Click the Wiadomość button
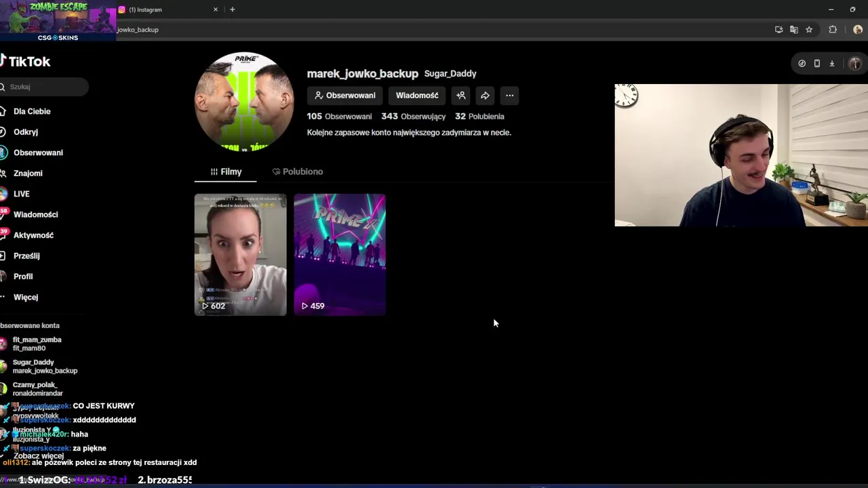Screen dimensions: 868x488 417,96
